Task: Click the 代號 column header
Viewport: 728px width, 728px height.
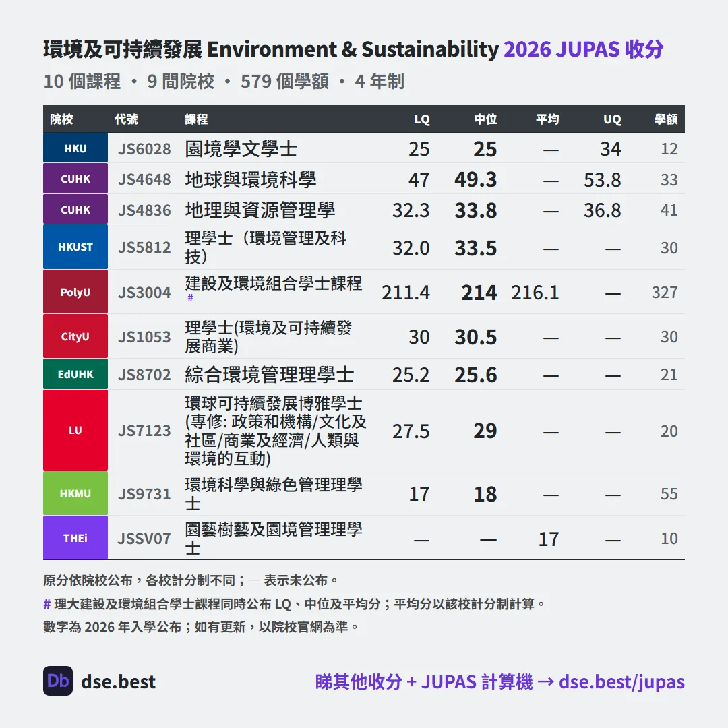Action: click(126, 119)
